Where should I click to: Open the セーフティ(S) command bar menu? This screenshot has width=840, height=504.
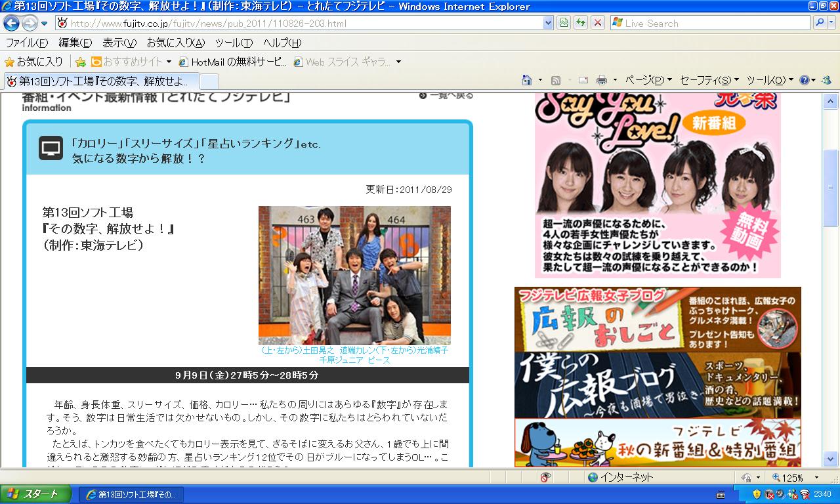coord(709,80)
